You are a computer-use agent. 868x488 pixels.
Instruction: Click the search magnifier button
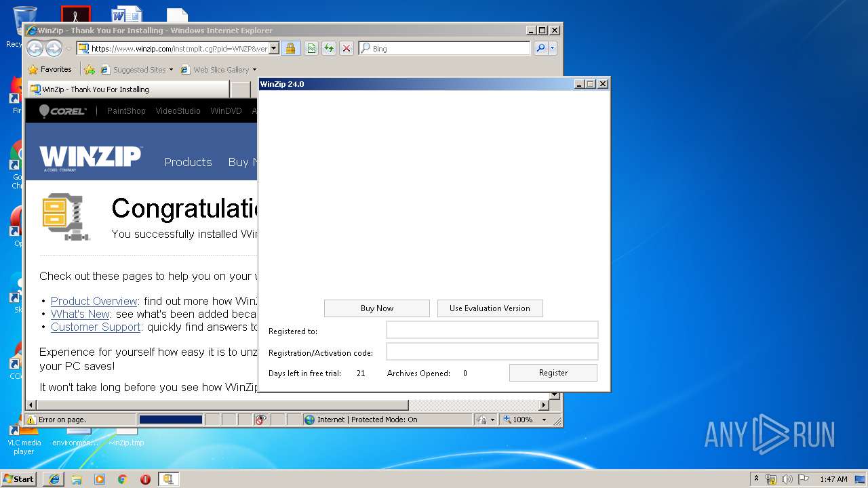coord(540,48)
